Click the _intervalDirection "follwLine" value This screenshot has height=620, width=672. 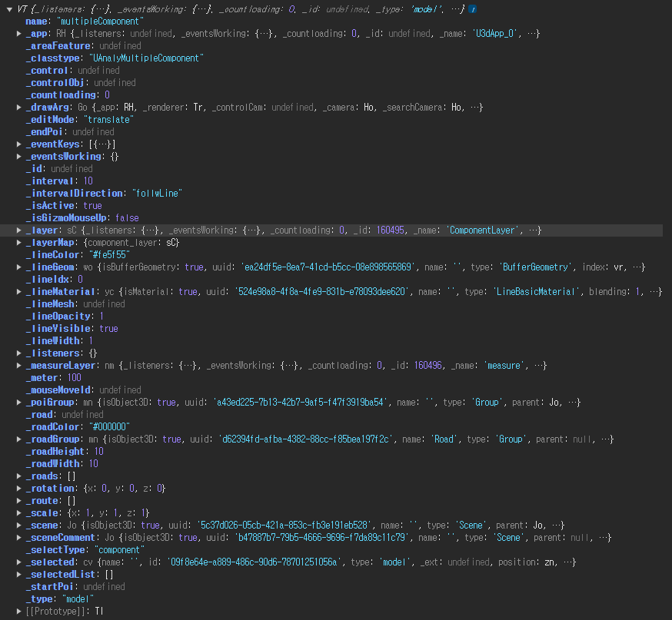point(157,193)
